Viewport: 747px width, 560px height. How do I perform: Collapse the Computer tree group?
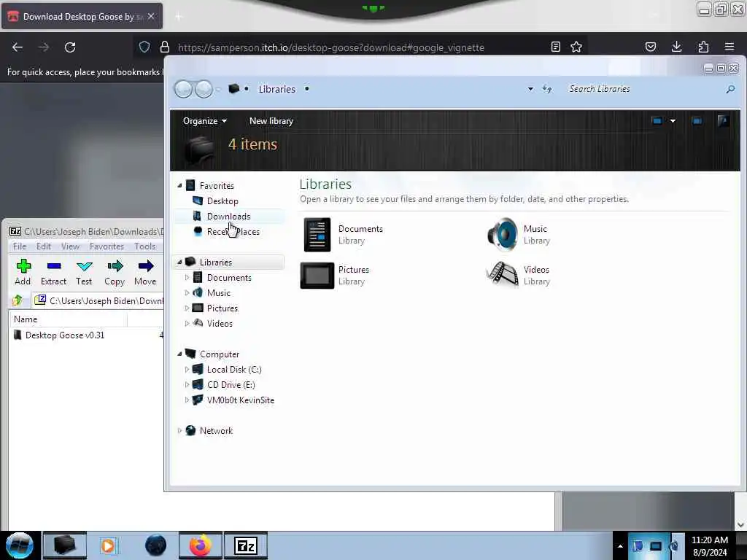tap(179, 354)
